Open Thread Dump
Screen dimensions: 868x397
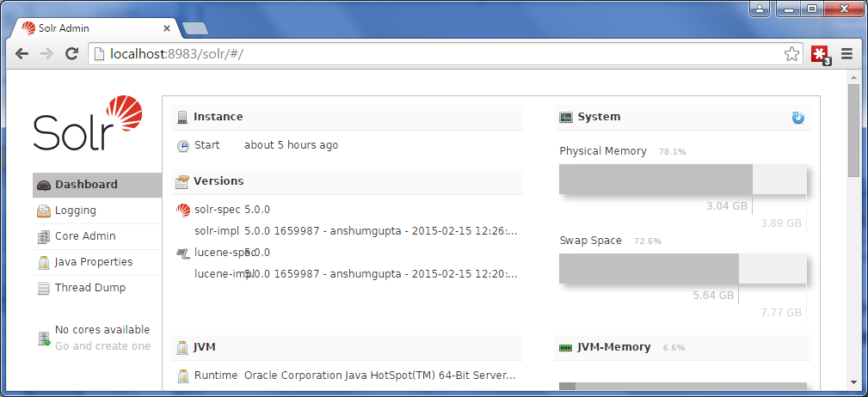click(97, 288)
